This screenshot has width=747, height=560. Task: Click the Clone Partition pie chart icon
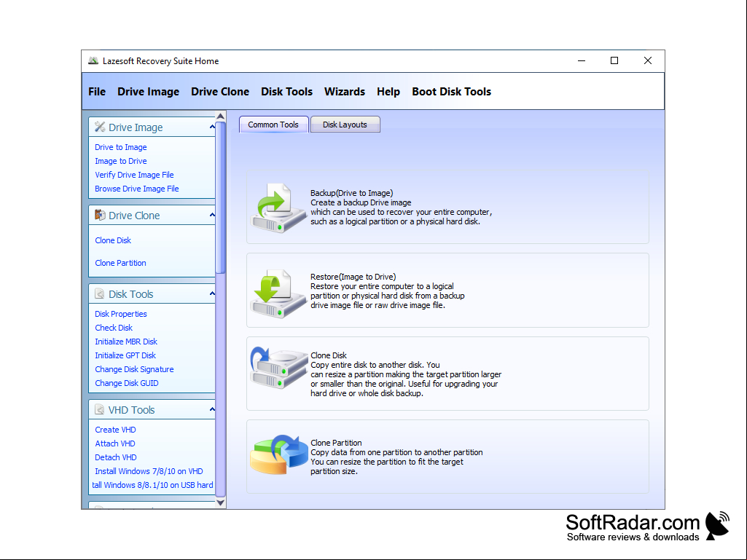(279, 454)
